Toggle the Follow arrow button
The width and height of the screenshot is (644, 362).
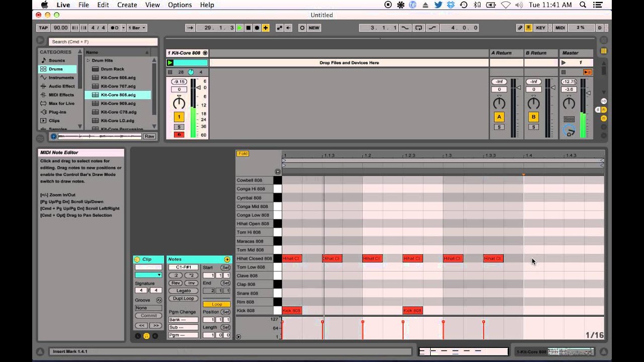190,28
